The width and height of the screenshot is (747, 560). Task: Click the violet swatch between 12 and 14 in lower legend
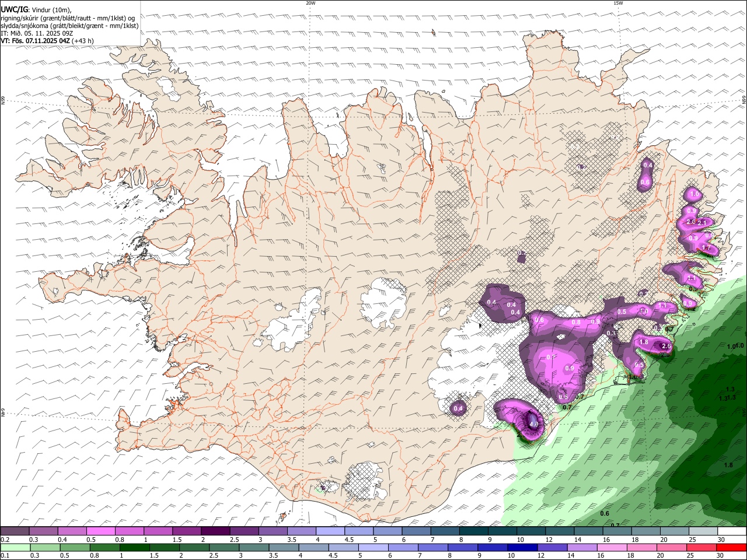(553, 547)
